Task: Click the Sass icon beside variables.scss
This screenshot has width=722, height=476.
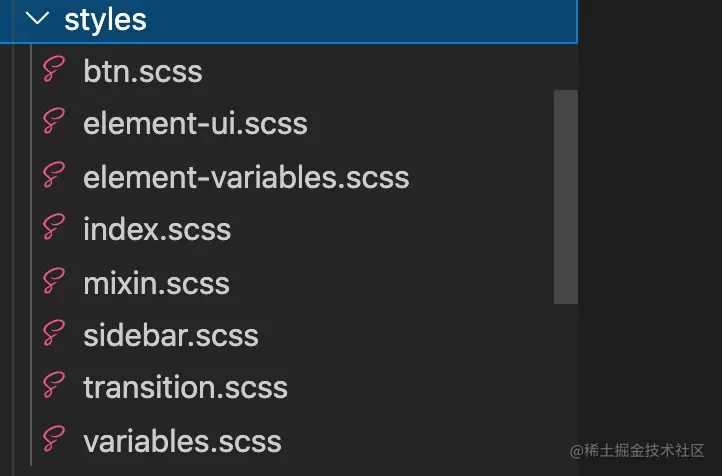Action: point(53,440)
